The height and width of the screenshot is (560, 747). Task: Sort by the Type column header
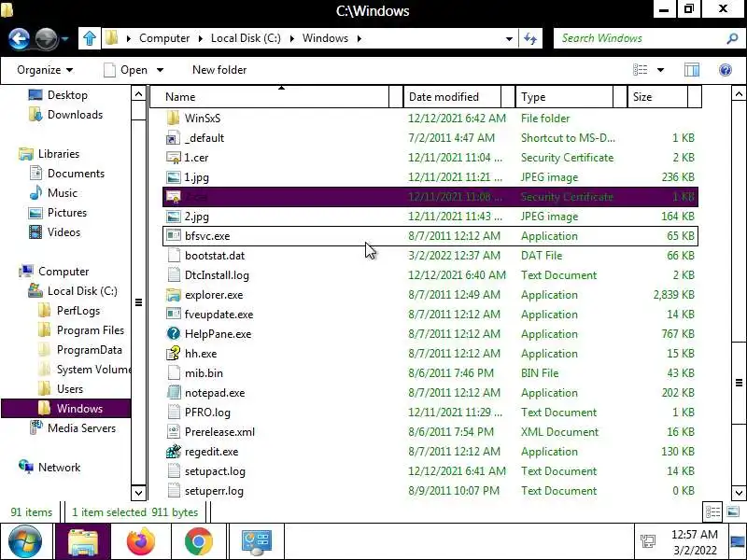(x=565, y=97)
